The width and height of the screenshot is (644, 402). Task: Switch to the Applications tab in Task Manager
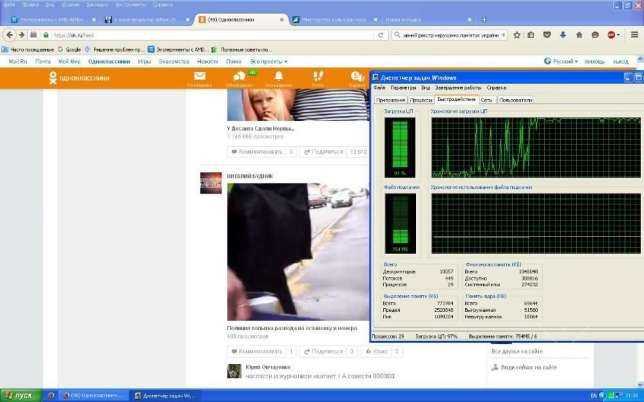tap(391, 100)
